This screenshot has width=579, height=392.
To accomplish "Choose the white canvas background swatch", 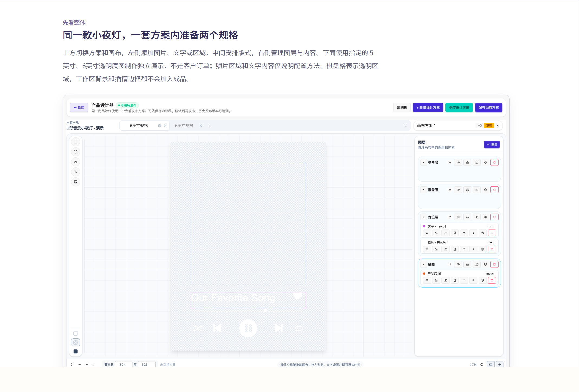I will coord(76,333).
